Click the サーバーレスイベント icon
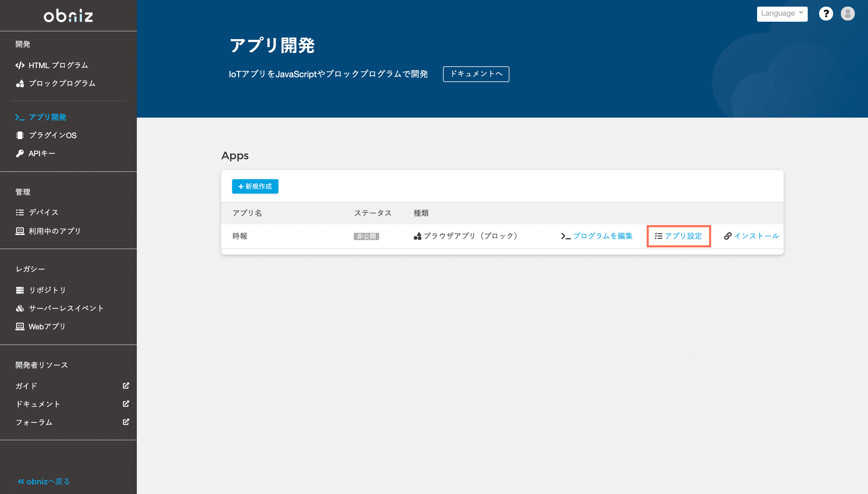 (x=20, y=308)
